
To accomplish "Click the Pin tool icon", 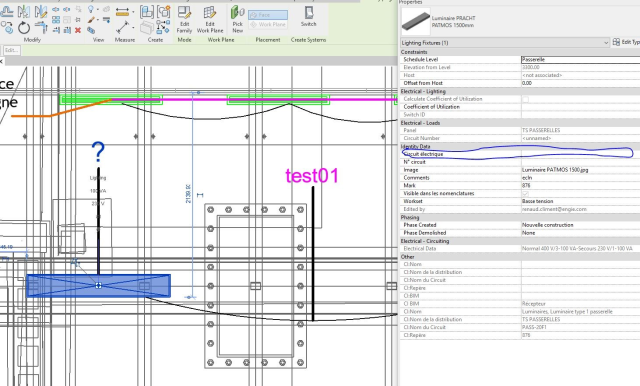I will 78,20.
